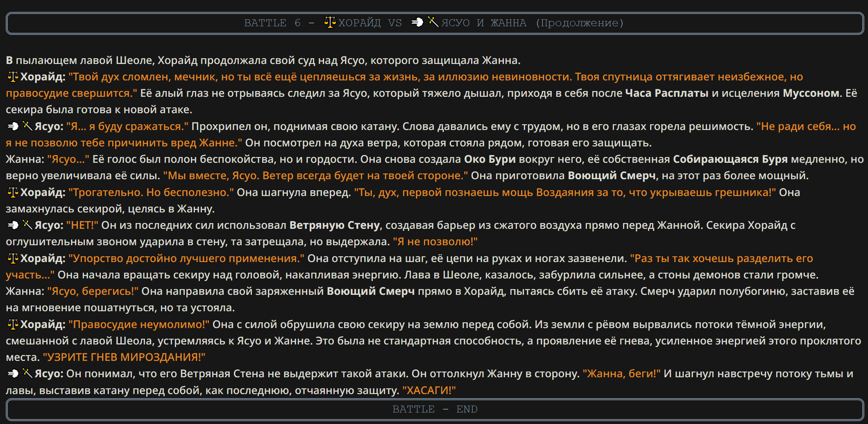This screenshot has width=868, height=424.
Task: Click wind icon on "Я... я буду сражаться" line
Action: (x=13, y=126)
